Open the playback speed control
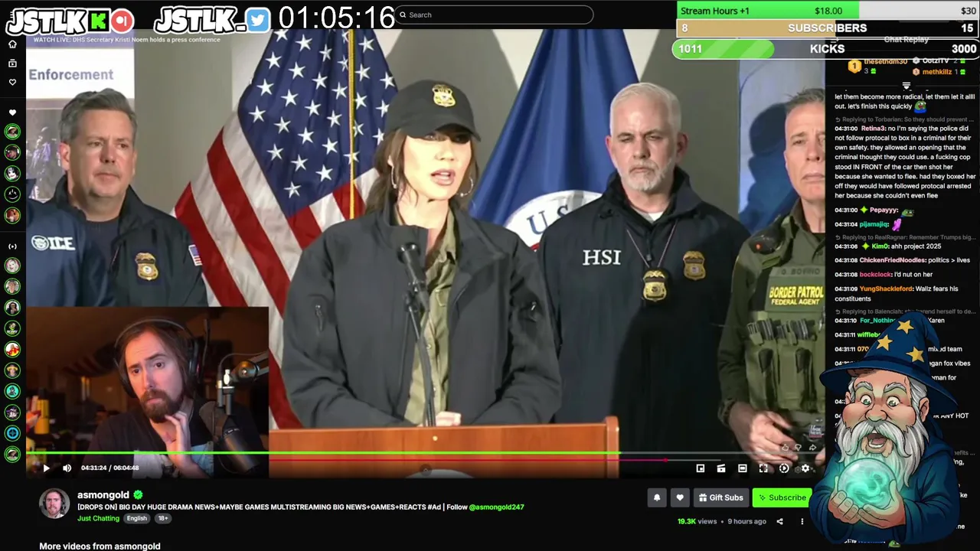This screenshot has height=551, width=980. click(x=784, y=468)
